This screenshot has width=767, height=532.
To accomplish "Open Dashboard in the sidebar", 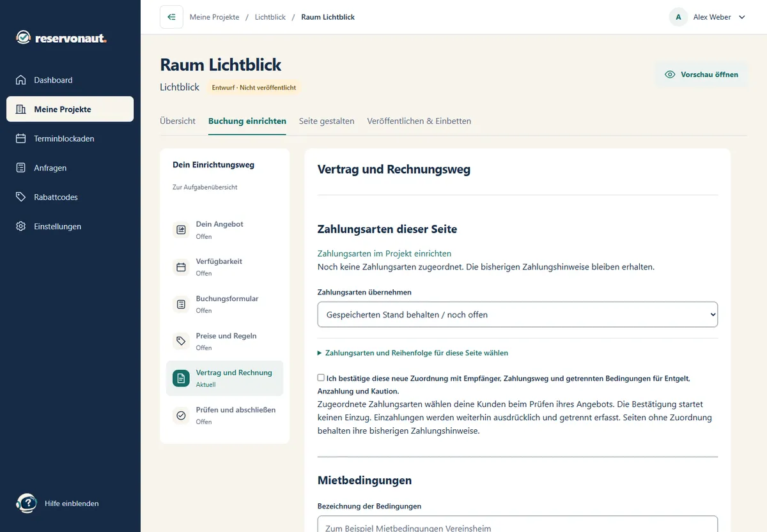I will point(70,80).
